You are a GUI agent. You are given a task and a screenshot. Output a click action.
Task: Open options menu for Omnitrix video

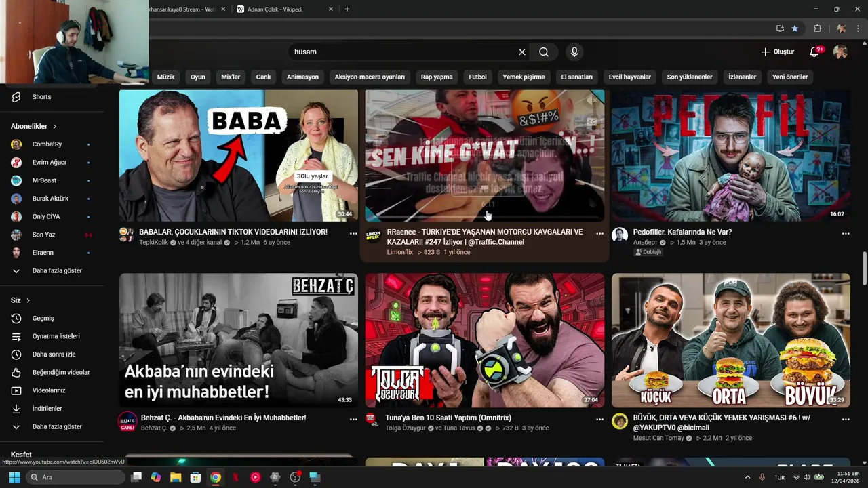tap(599, 420)
